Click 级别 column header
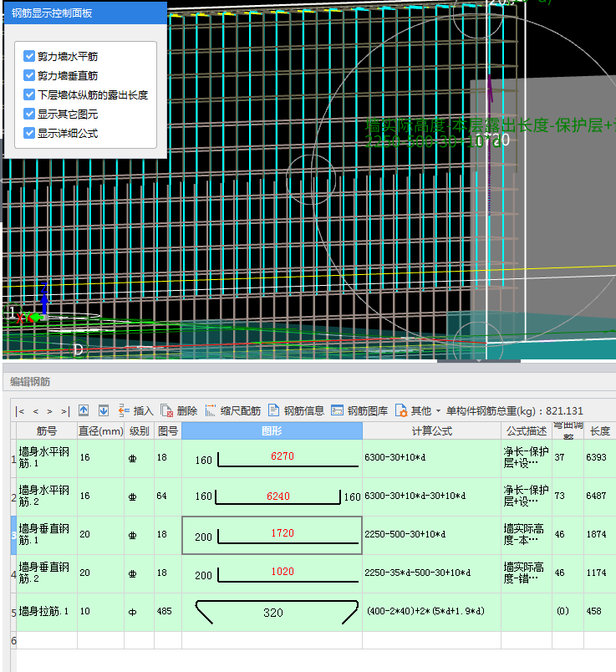 point(140,430)
